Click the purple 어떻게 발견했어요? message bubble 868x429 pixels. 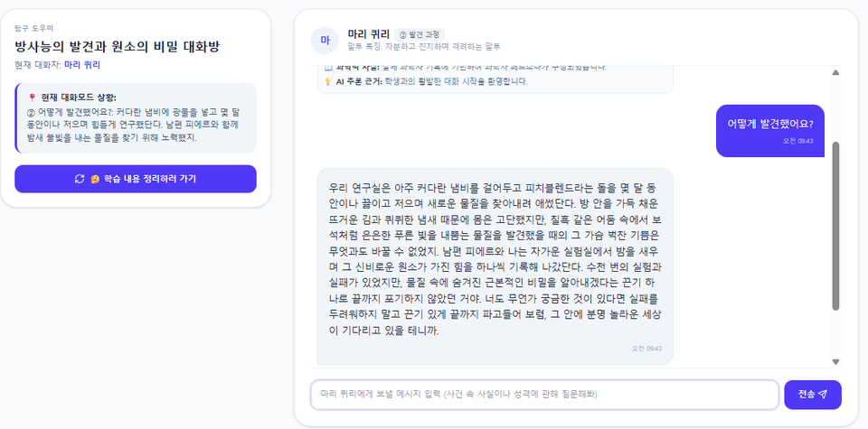click(x=770, y=130)
